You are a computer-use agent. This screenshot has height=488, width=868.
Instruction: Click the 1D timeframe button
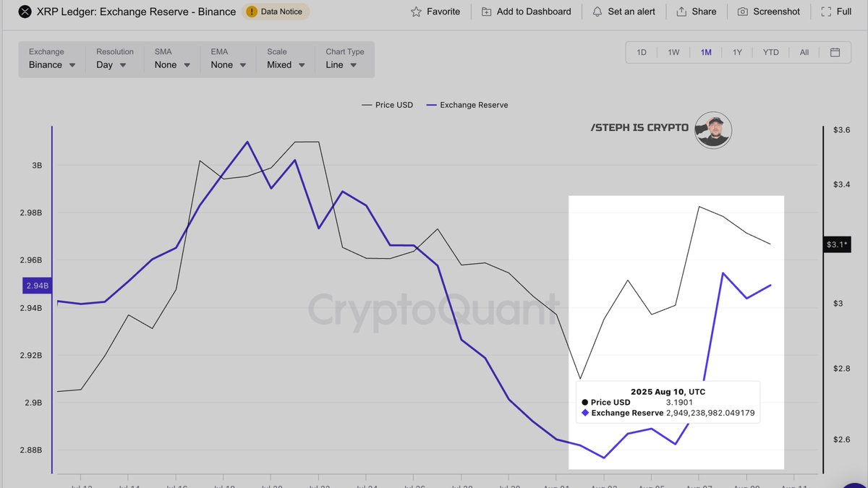(x=641, y=52)
